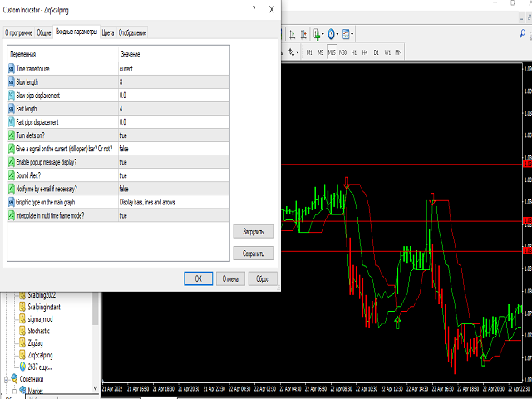Click the Market folder icon

click(22, 390)
